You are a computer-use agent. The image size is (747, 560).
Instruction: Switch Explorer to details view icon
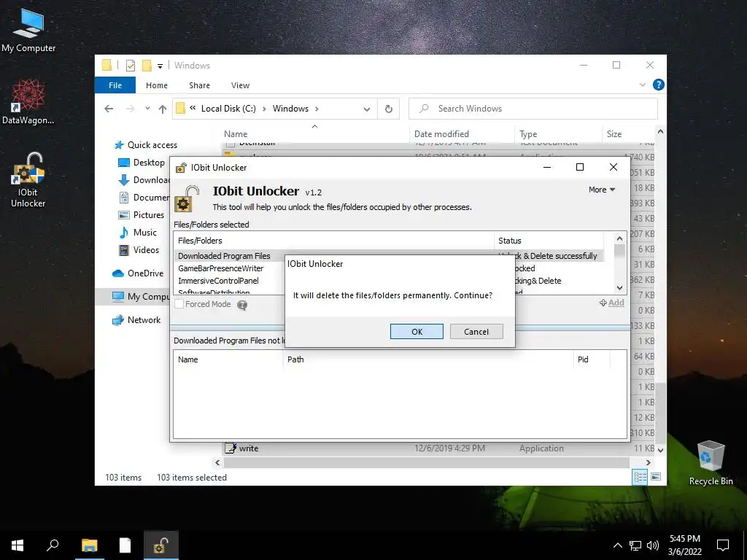(640, 477)
